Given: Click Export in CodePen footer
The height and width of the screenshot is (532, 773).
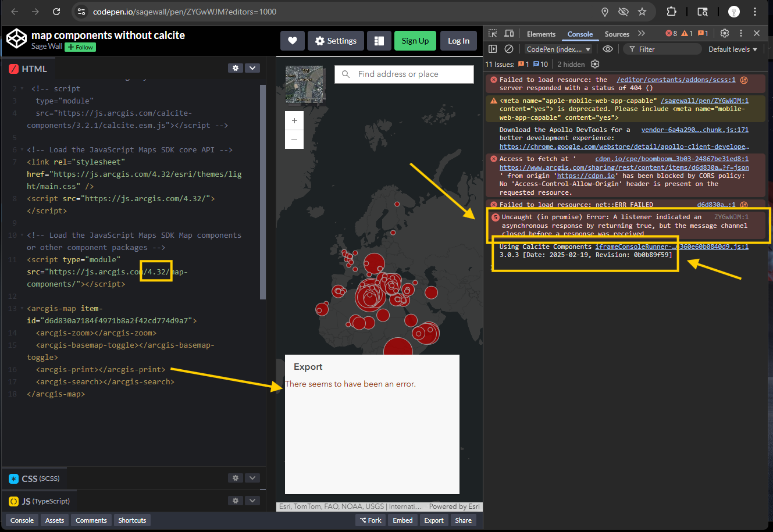Looking at the screenshot, I should (x=434, y=520).
